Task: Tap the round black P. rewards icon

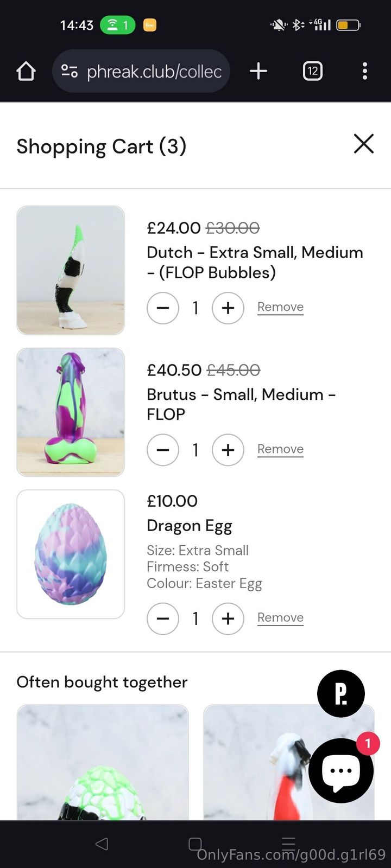Action: pos(340,693)
